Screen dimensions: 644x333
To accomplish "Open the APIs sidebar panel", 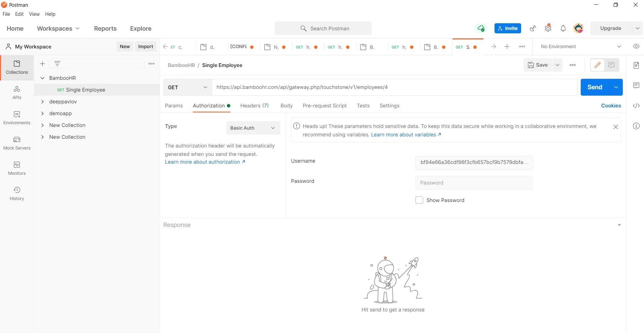I will [17, 93].
